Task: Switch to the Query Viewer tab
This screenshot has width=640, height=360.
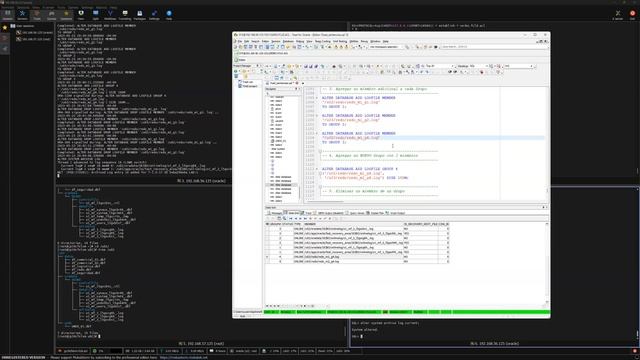Action: [x=355, y=213]
